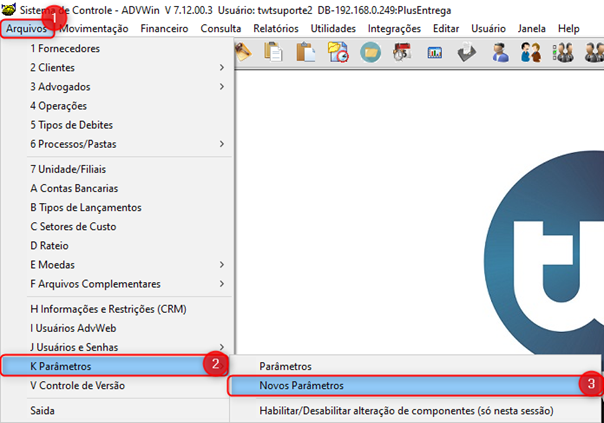The width and height of the screenshot is (604, 423).
Task: Open A Contas Bancarias
Action: coord(117,188)
